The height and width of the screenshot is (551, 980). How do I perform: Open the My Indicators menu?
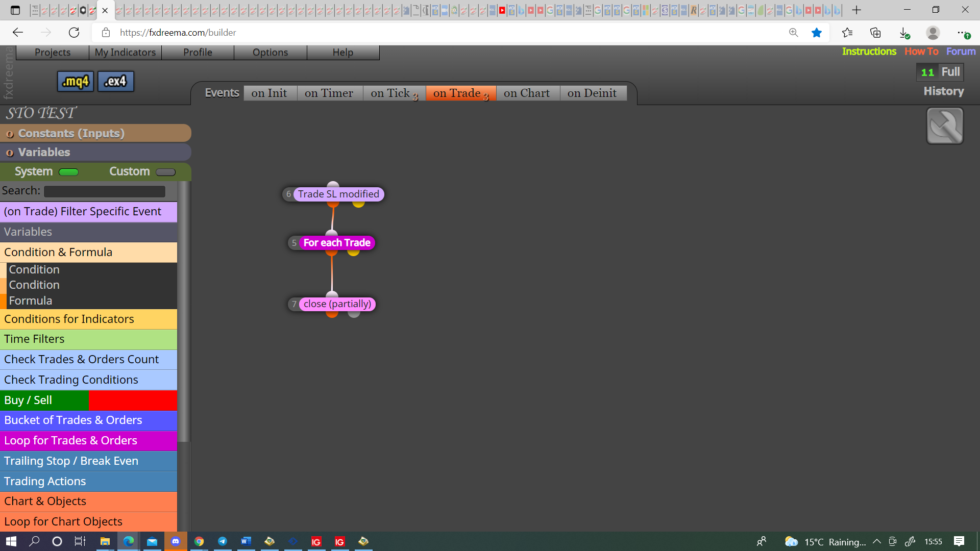[125, 52]
